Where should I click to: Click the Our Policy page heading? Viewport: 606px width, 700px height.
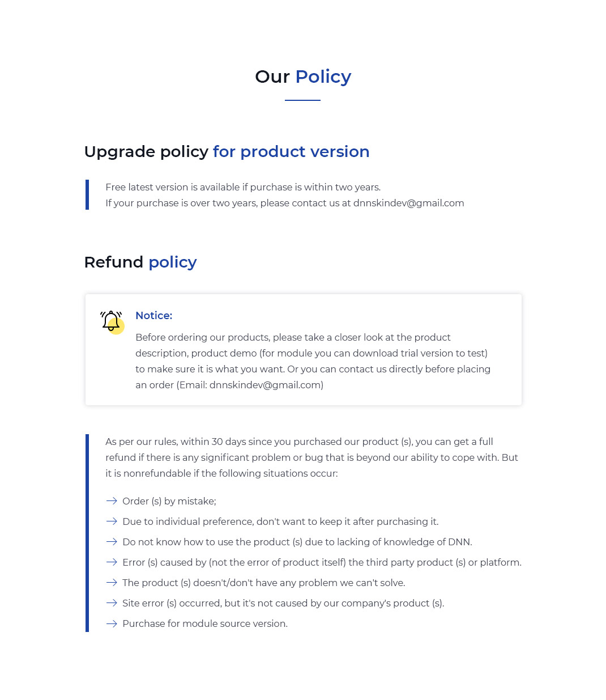tap(303, 77)
